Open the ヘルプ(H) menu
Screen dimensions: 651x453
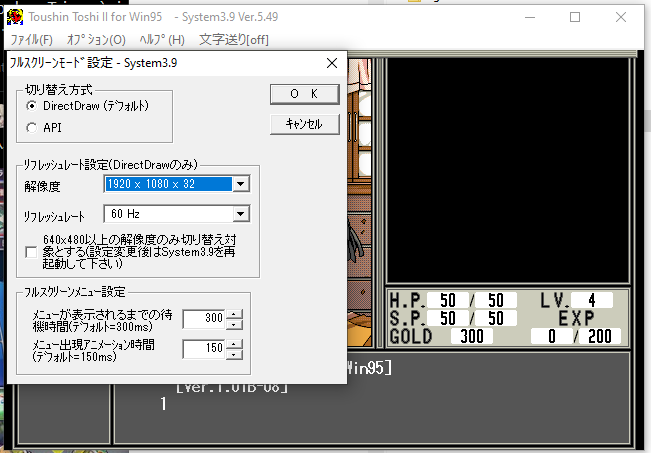pyautogui.click(x=162, y=40)
